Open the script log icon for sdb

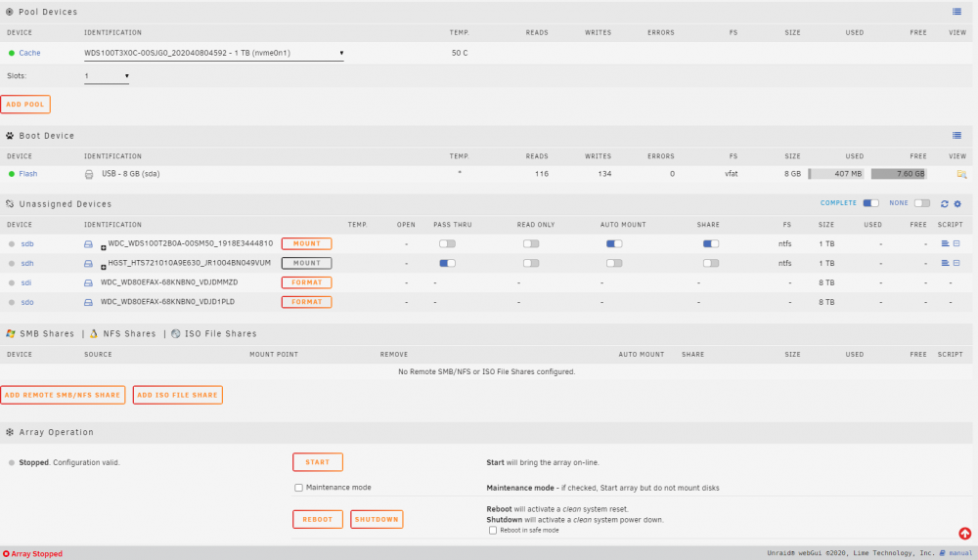pos(945,243)
